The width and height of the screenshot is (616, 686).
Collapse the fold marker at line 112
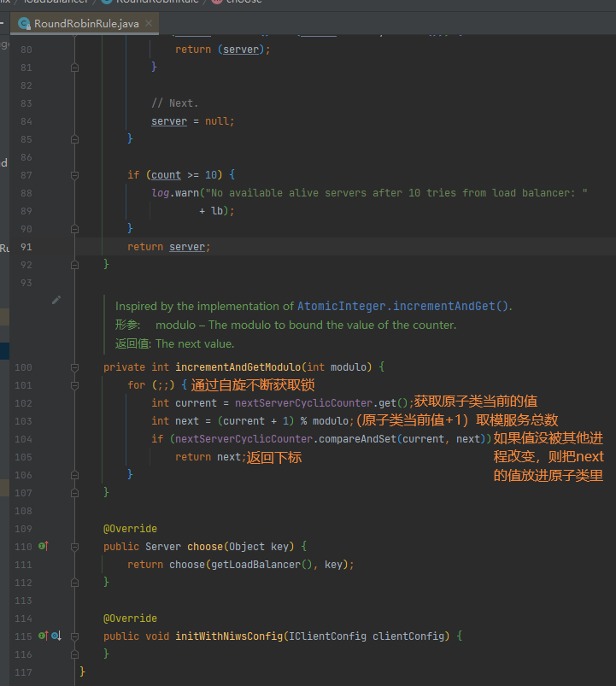[x=75, y=583]
